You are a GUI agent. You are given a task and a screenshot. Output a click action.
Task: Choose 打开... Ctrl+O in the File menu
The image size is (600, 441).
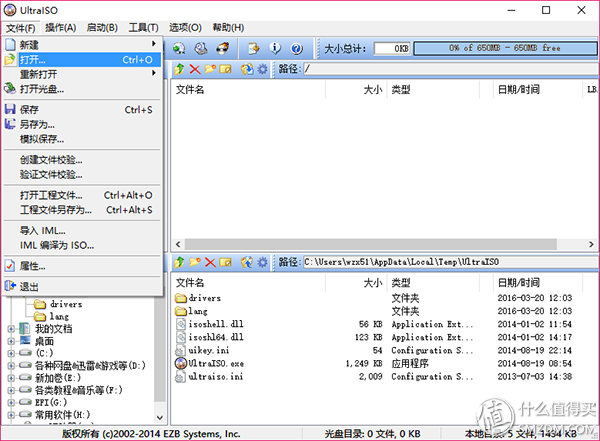82,60
